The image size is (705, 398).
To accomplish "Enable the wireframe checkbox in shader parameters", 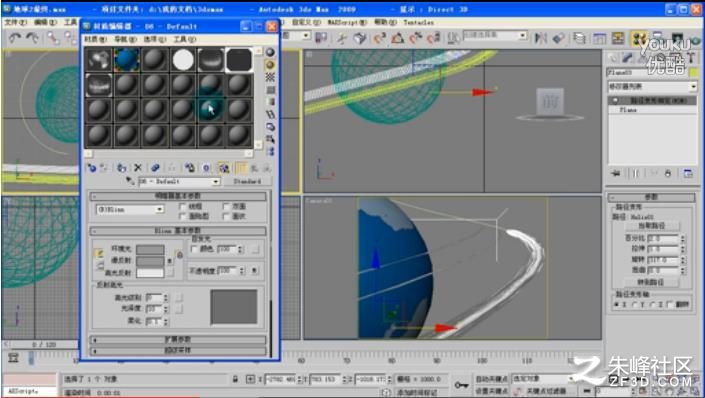I will click(x=183, y=206).
